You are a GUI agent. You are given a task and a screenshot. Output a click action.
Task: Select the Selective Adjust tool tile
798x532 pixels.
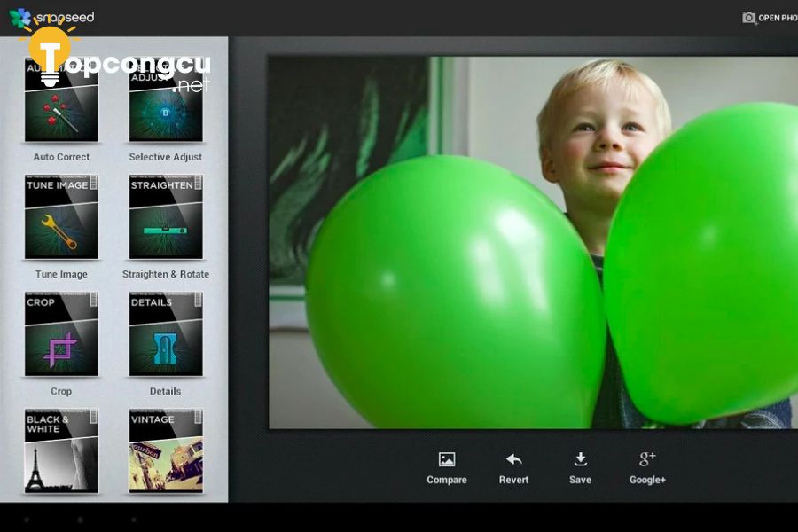coord(166,99)
